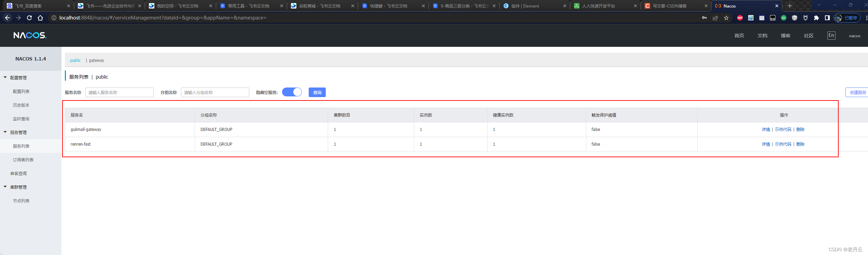Open the green audio waveform extension
The width and height of the screenshot is (868, 255).
coord(784,18)
